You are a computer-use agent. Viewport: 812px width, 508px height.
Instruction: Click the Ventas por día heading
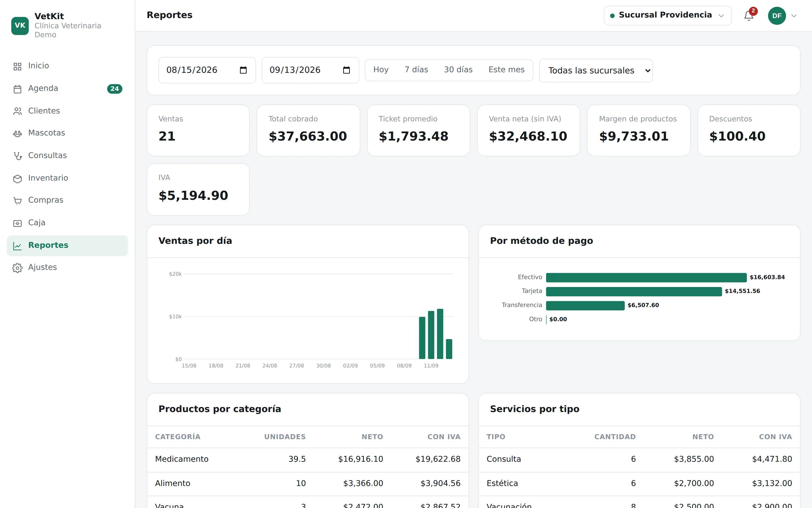click(x=195, y=241)
